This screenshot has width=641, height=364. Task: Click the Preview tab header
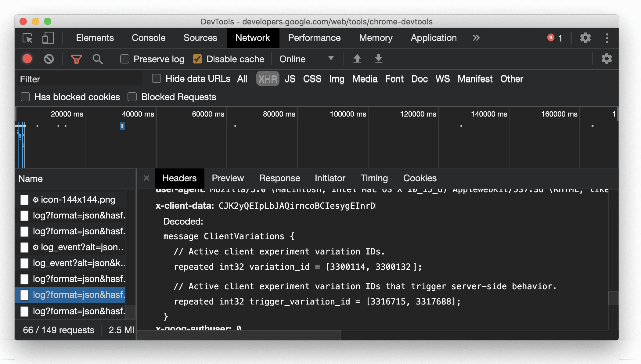click(228, 178)
